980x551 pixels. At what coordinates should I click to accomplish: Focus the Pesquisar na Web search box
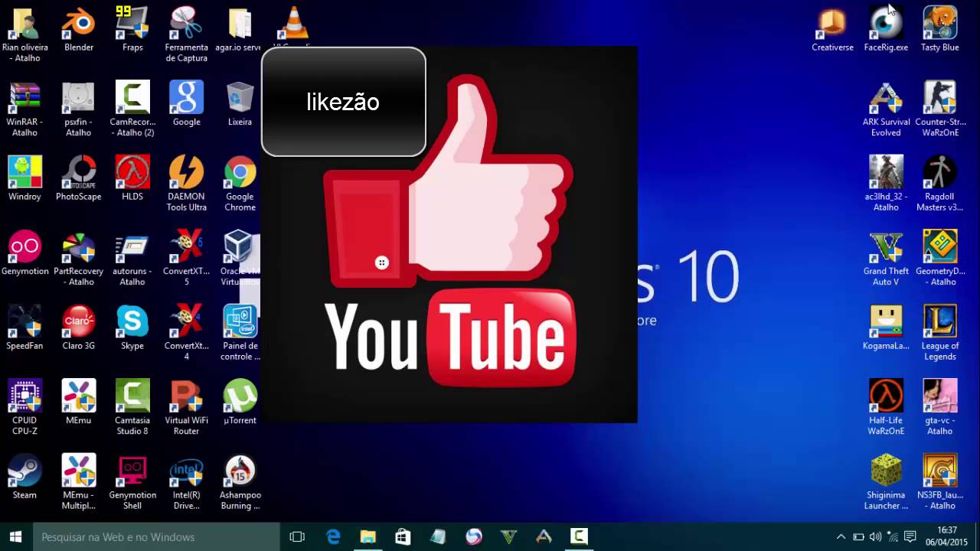coord(156,537)
